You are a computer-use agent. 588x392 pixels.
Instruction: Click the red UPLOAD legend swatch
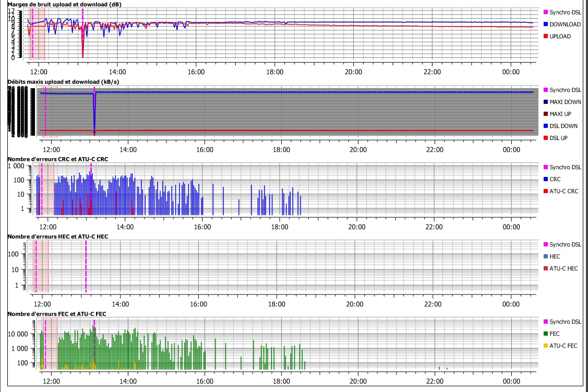(546, 37)
